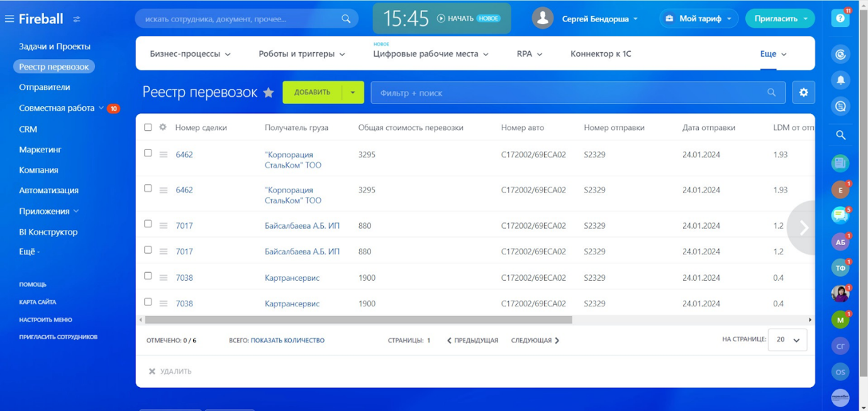The image size is (868, 411).
Task: Expand the Еще menu in top navigation
Action: coord(773,54)
